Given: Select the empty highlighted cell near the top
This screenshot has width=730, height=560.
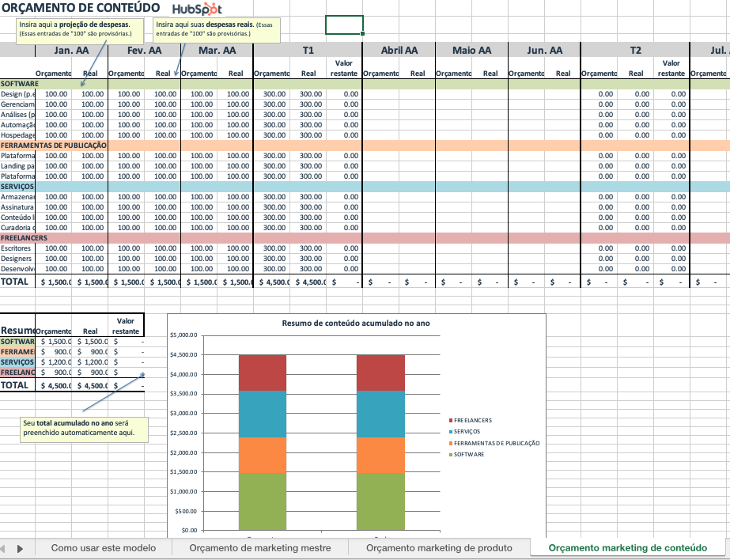Looking at the screenshot, I should click(344, 25).
